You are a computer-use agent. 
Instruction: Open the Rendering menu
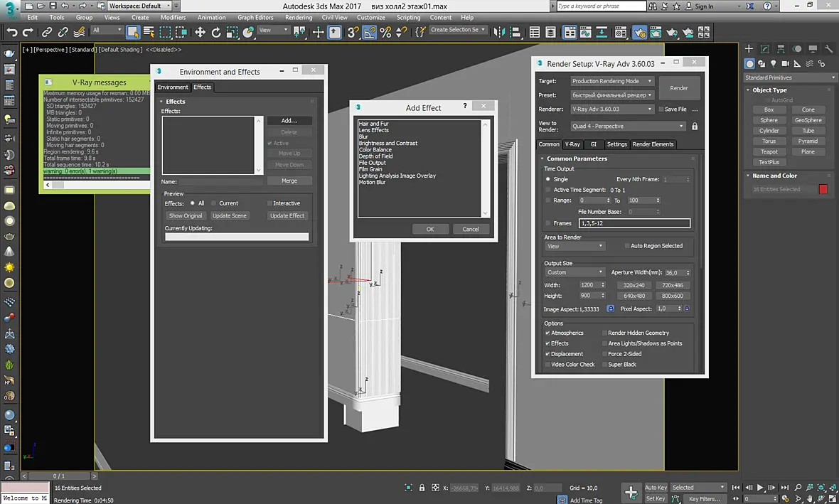[x=299, y=18]
